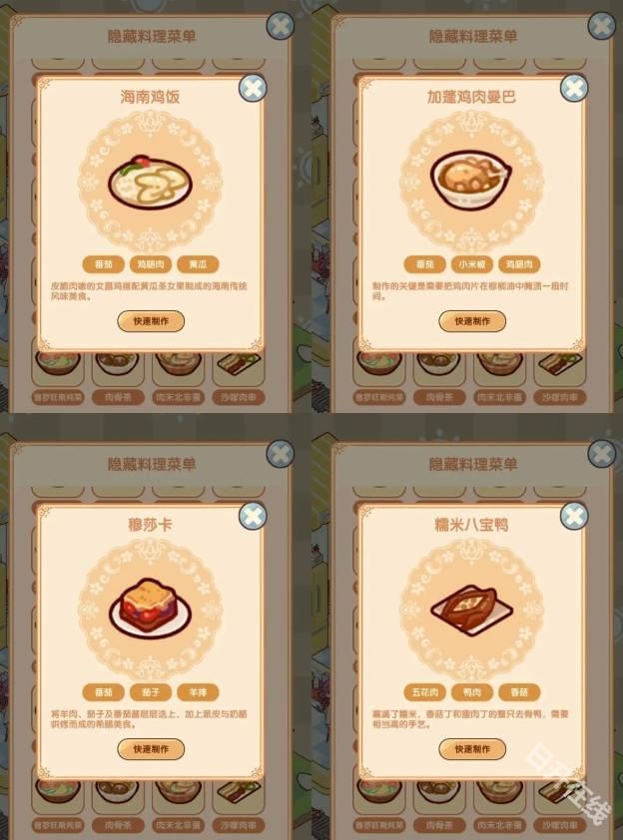Select the 糯米八宝鸭 dish image

coord(471,610)
